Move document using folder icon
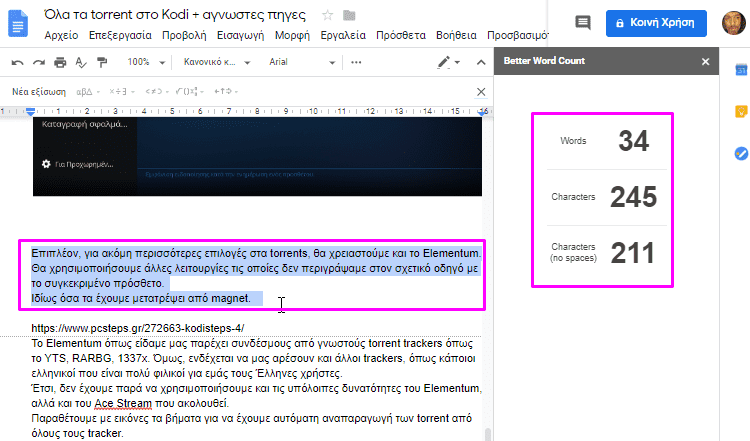The image size is (750, 441). point(349,15)
